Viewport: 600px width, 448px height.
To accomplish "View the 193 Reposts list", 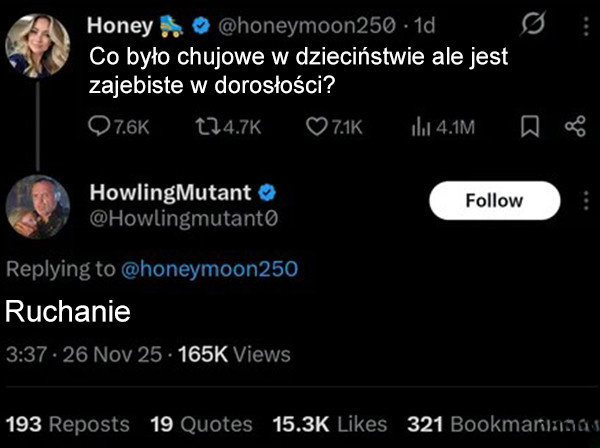I will pyautogui.click(x=67, y=424).
